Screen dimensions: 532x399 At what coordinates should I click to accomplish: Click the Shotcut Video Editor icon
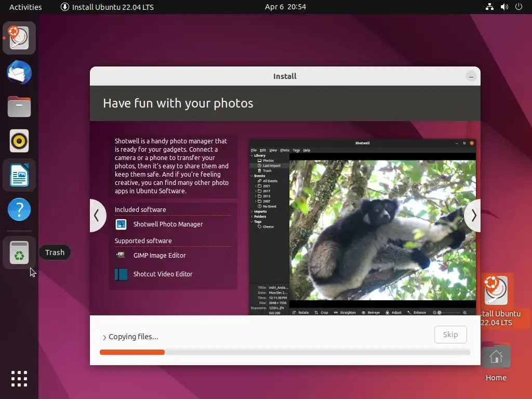[121, 274]
